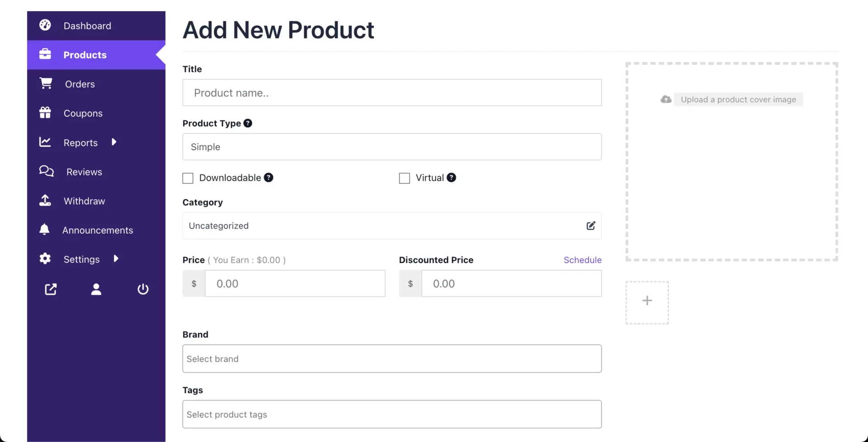The width and height of the screenshot is (868, 442).
Task: Click the Reports chart icon
Action: point(45,142)
